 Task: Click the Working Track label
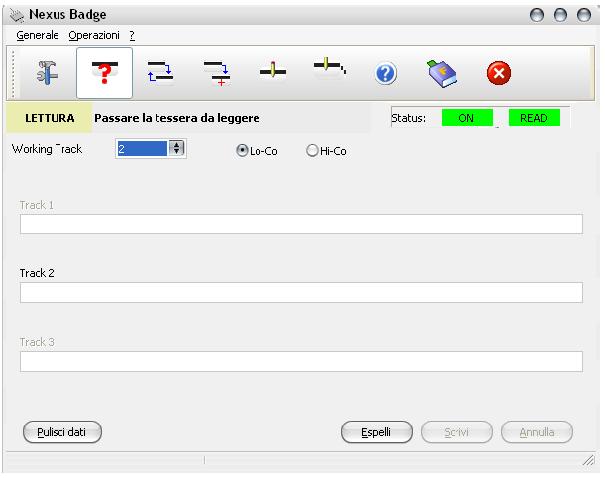pos(47,149)
